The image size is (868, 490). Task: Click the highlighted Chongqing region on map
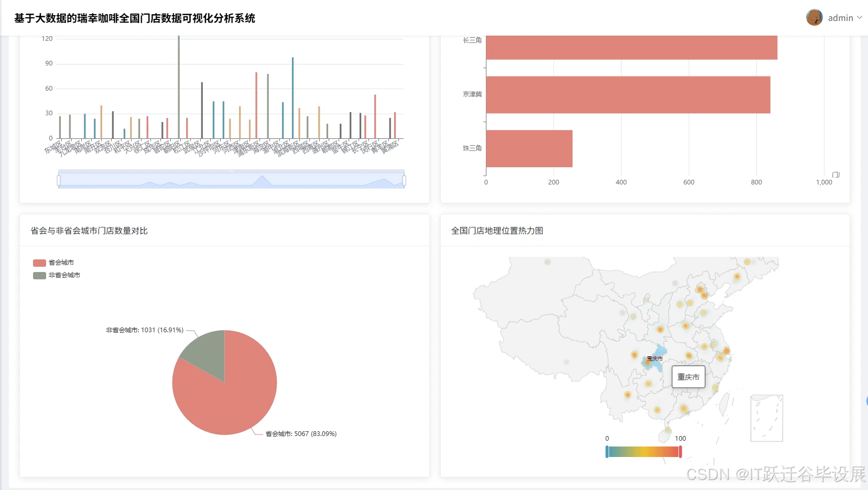point(657,359)
